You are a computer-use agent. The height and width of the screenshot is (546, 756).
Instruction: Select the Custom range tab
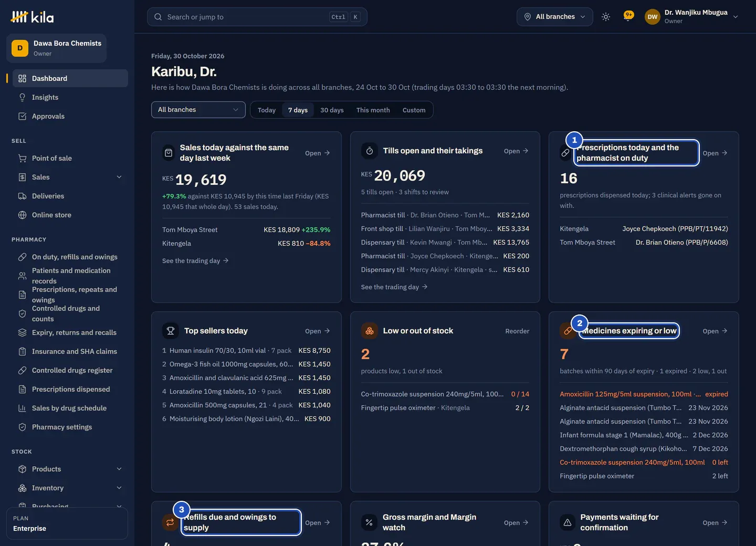(x=414, y=110)
